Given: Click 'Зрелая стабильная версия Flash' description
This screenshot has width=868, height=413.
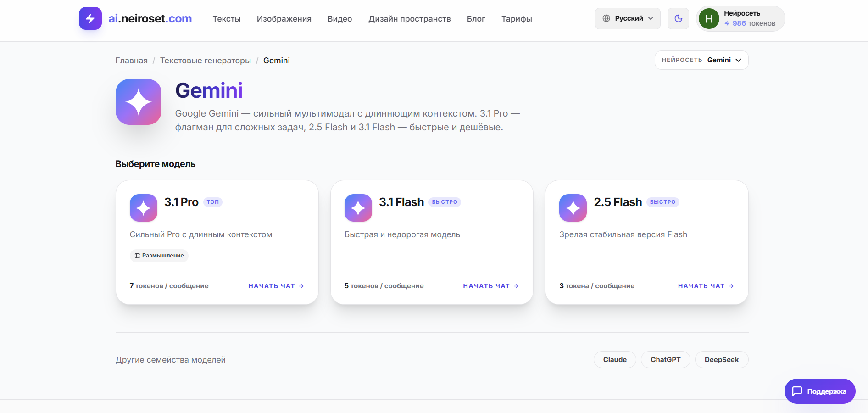Looking at the screenshot, I should [x=623, y=234].
